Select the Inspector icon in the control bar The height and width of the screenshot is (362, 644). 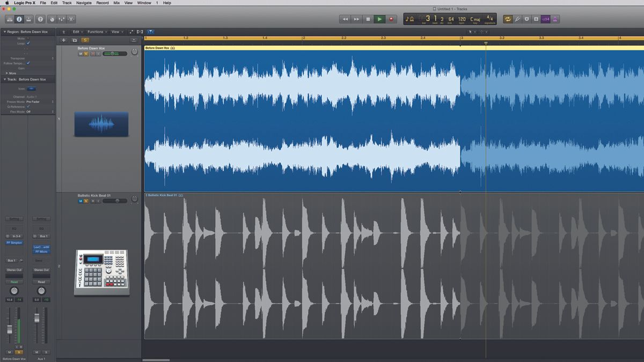[19, 19]
